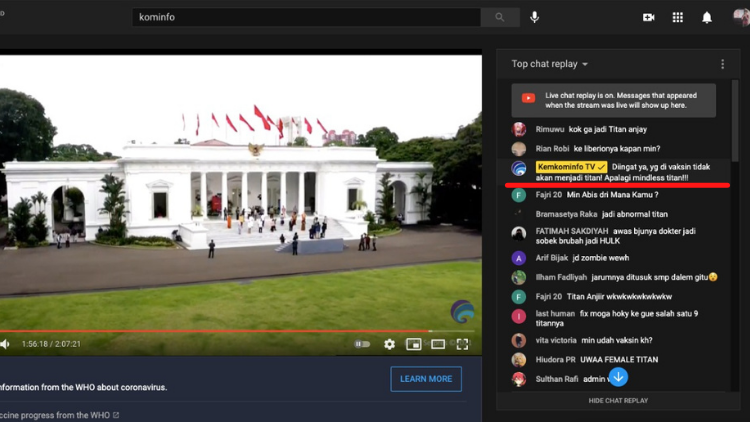Enter fullscreen mode
750x422 pixels.
[x=462, y=344]
